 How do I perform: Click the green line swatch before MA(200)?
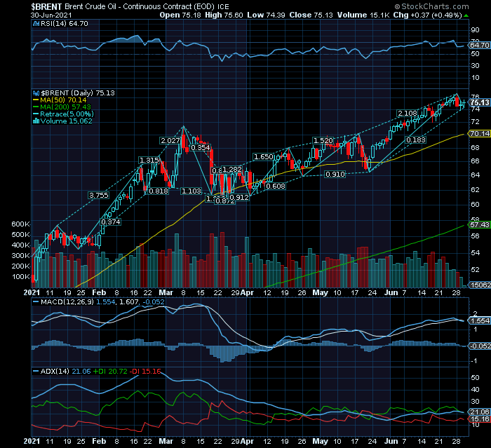[x=36, y=107]
